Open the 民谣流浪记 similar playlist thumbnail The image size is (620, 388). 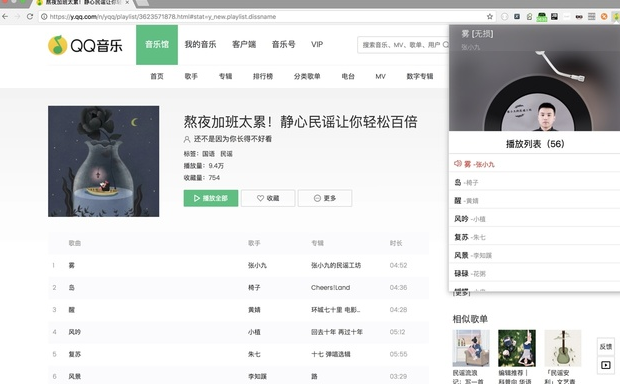(x=471, y=348)
